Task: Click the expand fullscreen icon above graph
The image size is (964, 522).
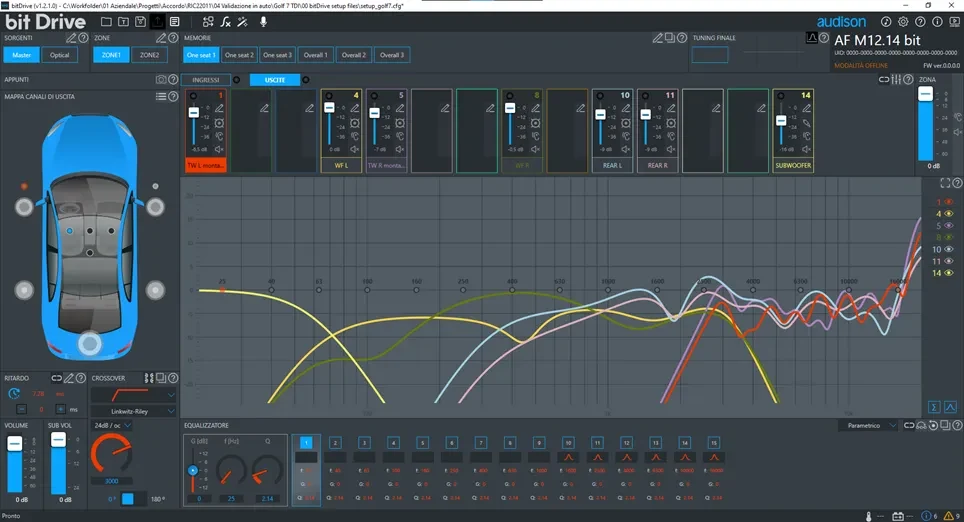Action: click(x=945, y=183)
